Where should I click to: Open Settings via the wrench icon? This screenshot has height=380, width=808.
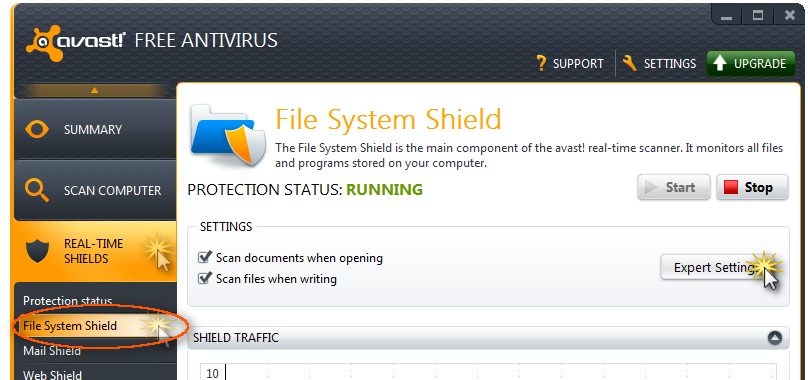(x=630, y=63)
